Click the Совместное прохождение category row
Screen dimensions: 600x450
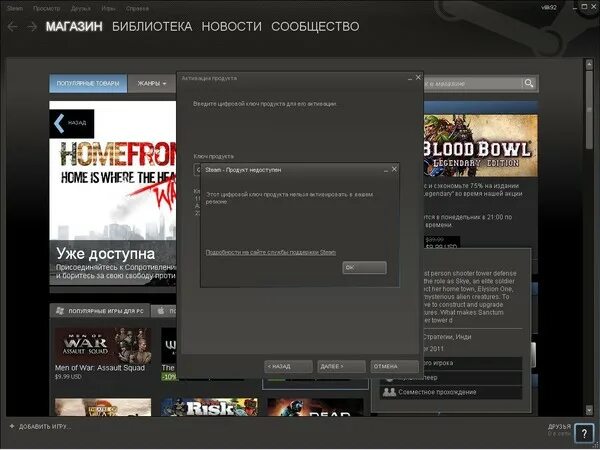451,392
